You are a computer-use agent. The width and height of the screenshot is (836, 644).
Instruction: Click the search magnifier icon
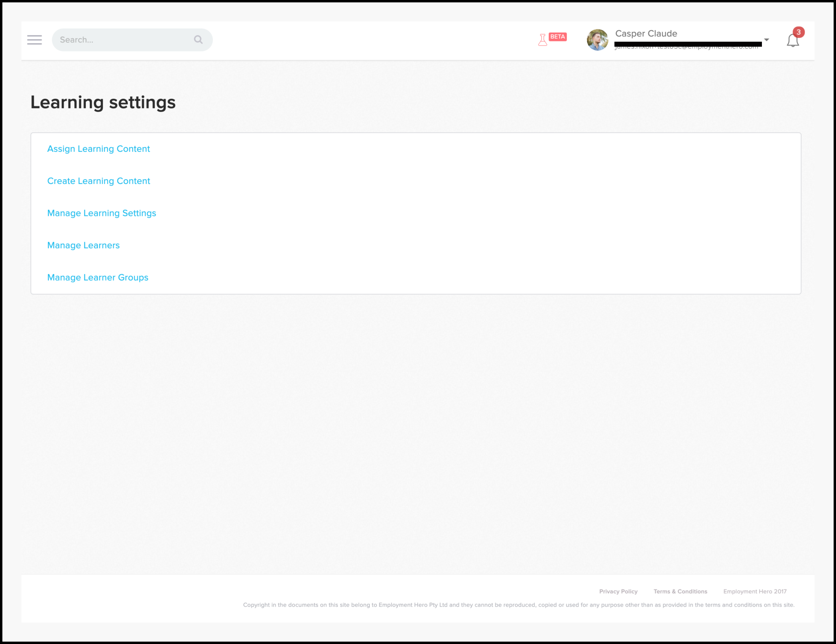[x=198, y=40]
